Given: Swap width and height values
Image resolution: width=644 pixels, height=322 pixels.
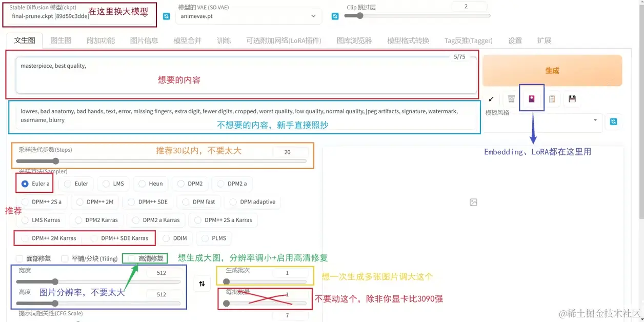Looking at the screenshot, I should click(x=202, y=284).
